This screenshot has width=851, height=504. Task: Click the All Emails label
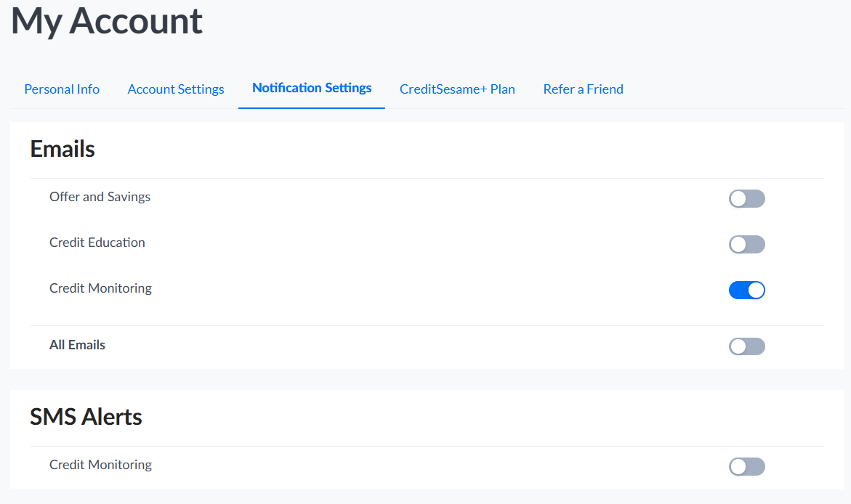tap(77, 345)
